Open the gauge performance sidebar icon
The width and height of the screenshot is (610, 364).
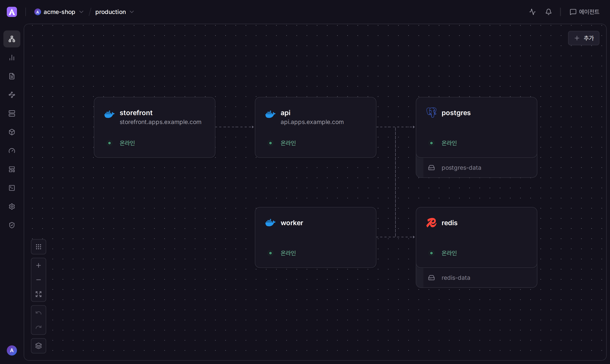point(12,151)
